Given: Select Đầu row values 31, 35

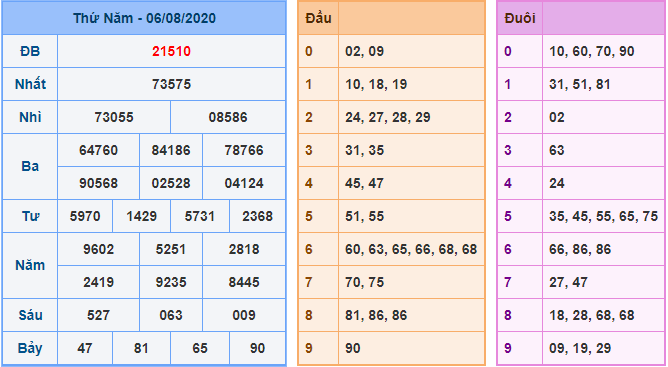Looking at the screenshot, I should (x=364, y=150).
